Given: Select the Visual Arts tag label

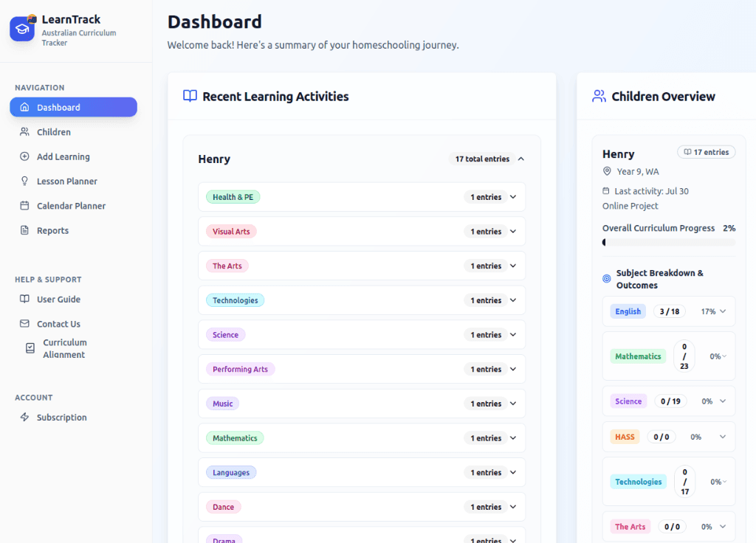Looking at the screenshot, I should pos(231,231).
